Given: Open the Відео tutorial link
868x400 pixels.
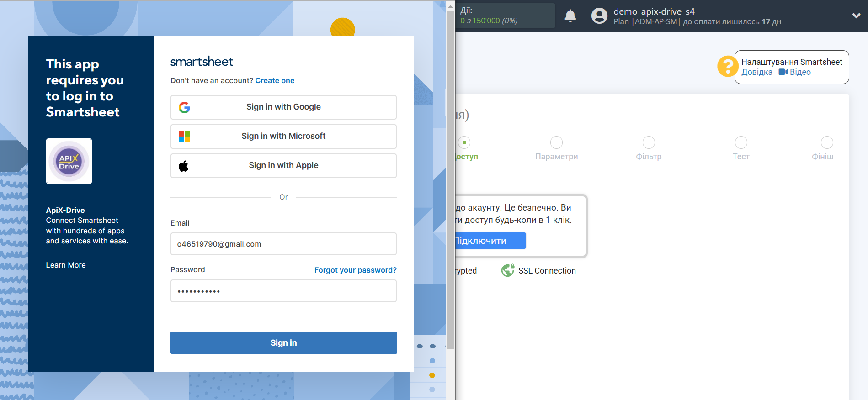Looking at the screenshot, I should [800, 72].
